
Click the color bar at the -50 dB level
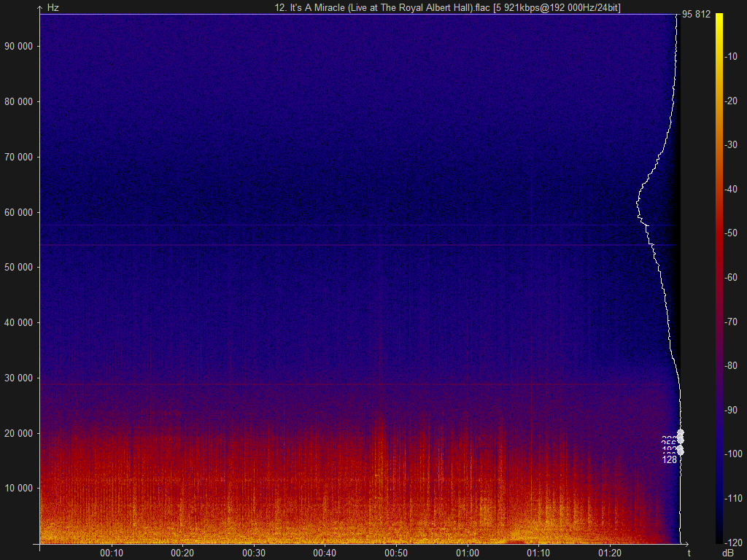pos(719,233)
